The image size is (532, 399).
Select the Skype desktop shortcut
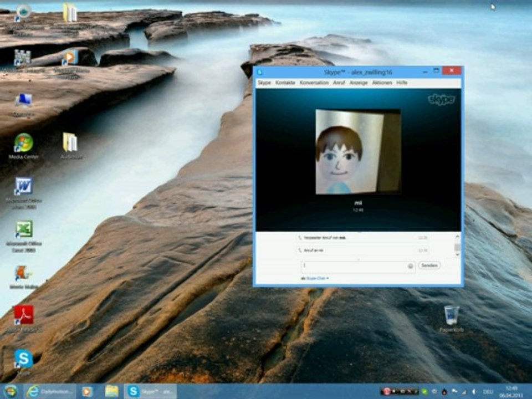point(23,362)
